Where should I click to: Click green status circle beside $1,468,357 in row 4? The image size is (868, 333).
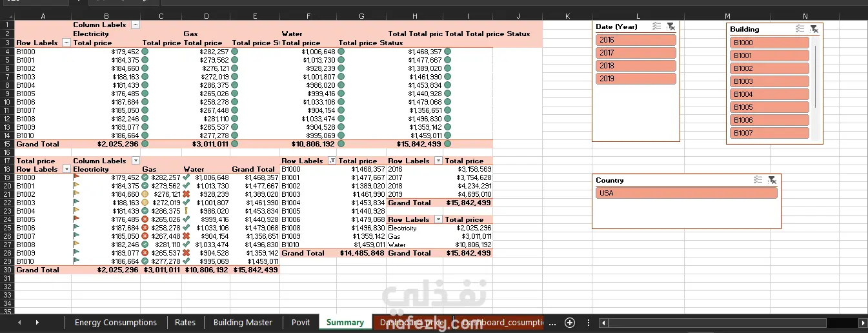click(x=447, y=52)
